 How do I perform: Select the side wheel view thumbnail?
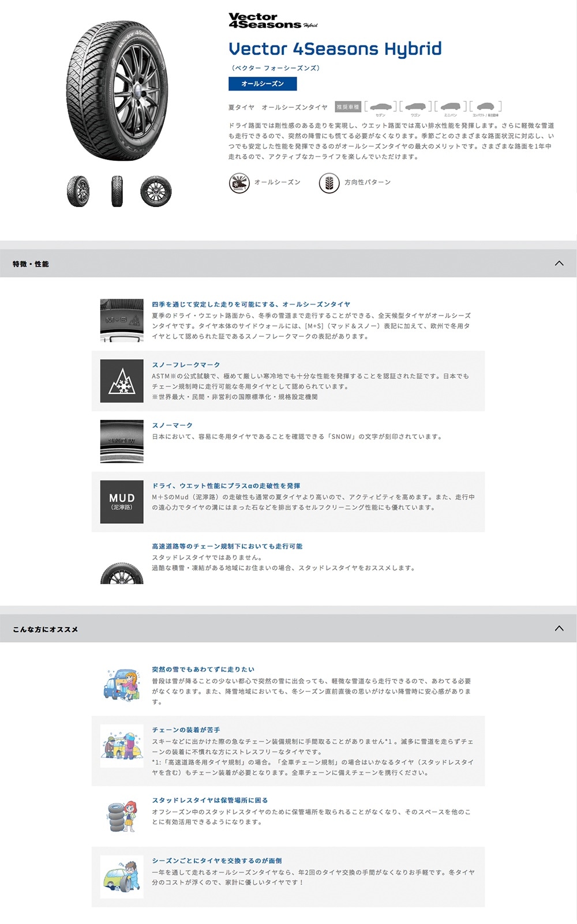156,191
